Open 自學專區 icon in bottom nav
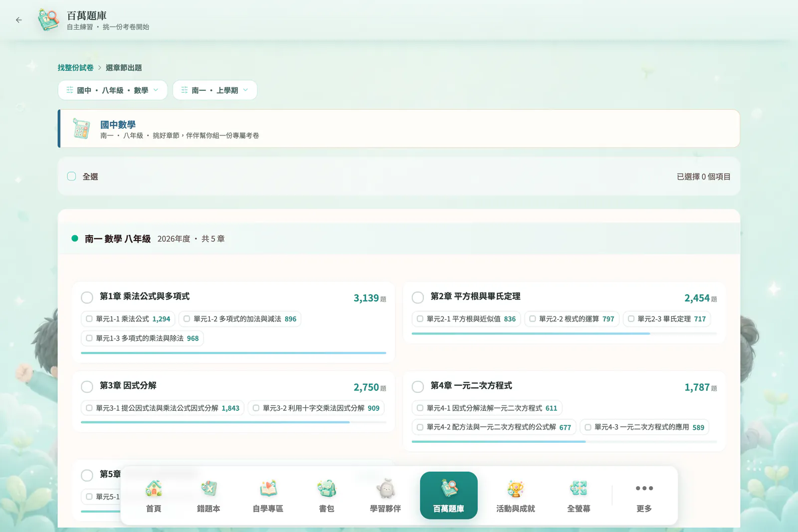 point(268,489)
